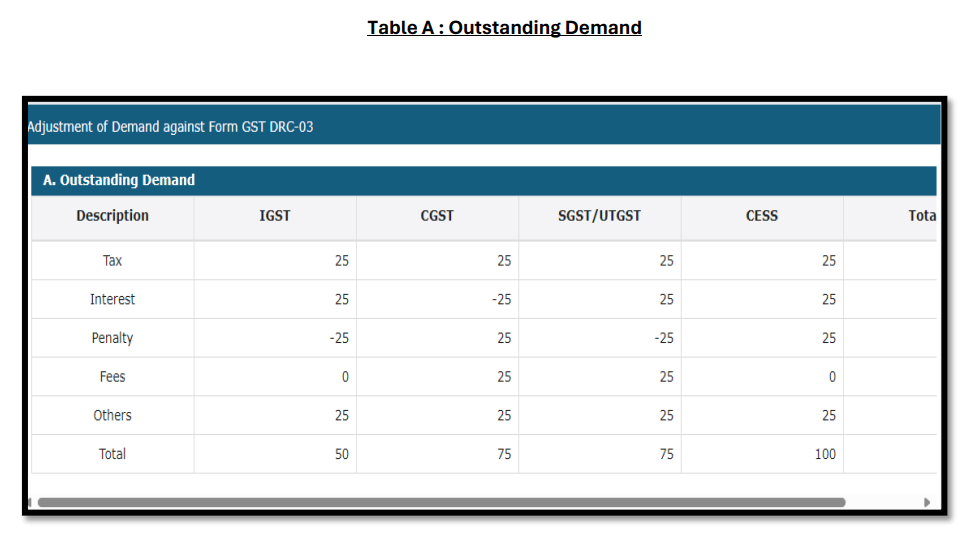Image resolution: width=968 pixels, height=537 pixels.
Task: Click the Description column header
Action: click(112, 216)
